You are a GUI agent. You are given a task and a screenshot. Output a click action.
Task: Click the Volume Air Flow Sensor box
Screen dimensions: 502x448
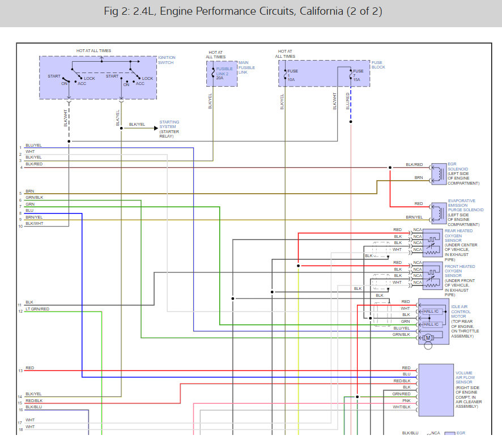(x=436, y=390)
